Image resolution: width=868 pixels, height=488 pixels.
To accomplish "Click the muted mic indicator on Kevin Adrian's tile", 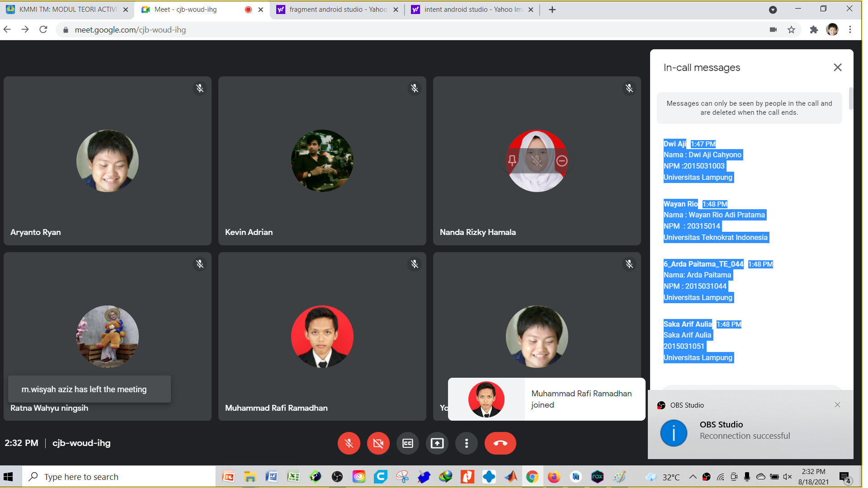I will [415, 89].
